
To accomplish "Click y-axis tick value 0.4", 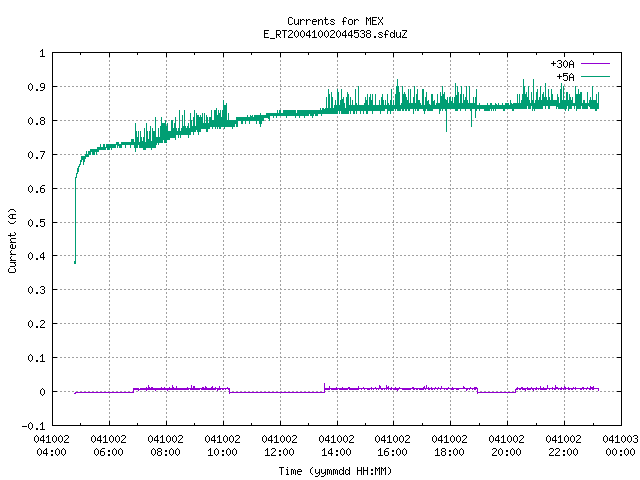I will click(x=36, y=256).
